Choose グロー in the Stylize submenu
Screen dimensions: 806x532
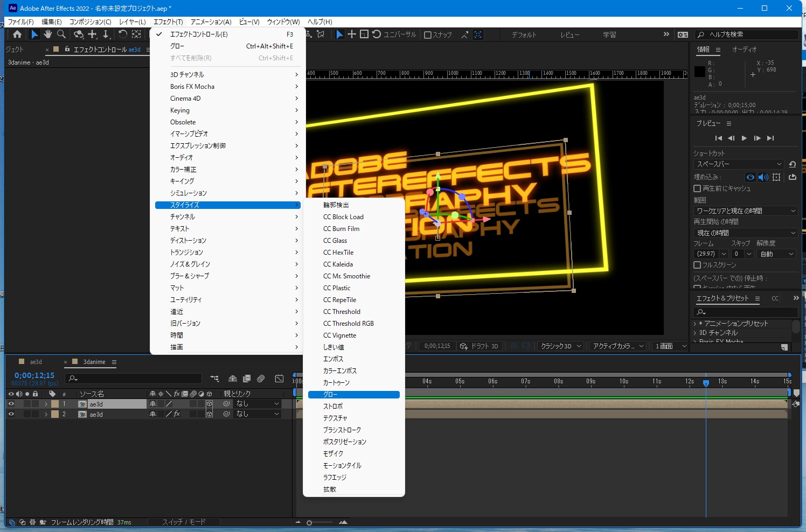(x=354, y=395)
